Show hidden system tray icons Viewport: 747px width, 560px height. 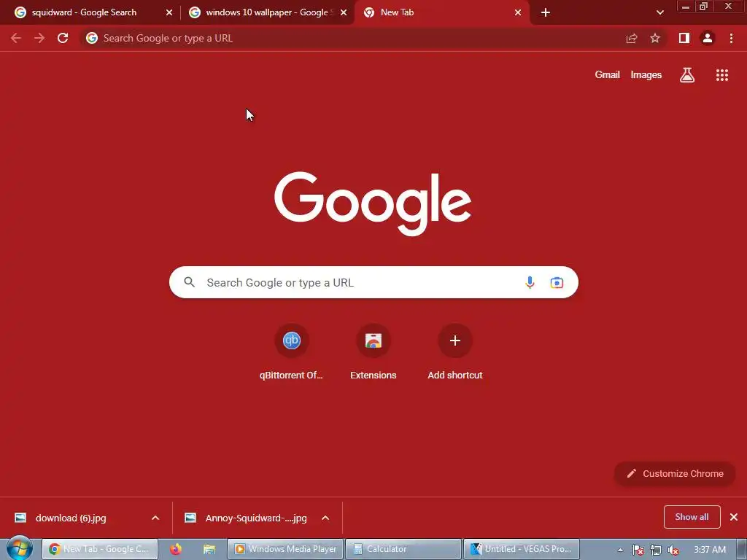click(620, 550)
